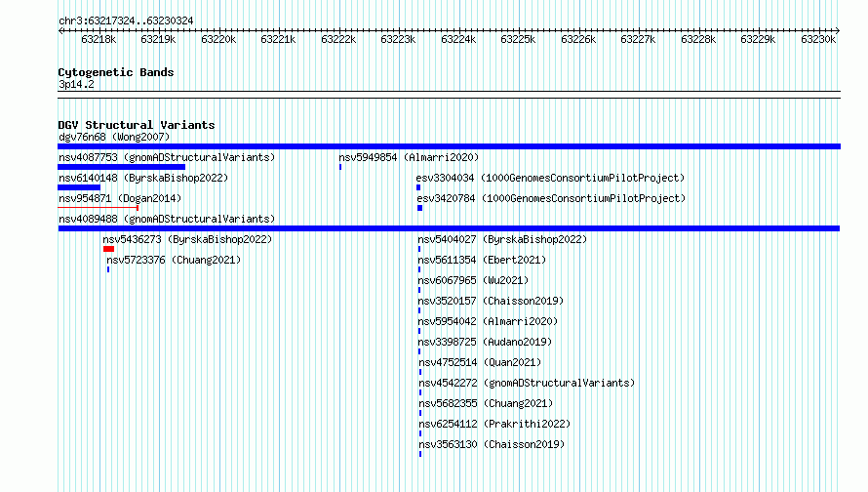Screen dimensions: 868x492
Task: Click the nsv4752514 (Quan2021) label
Action: click(x=480, y=362)
